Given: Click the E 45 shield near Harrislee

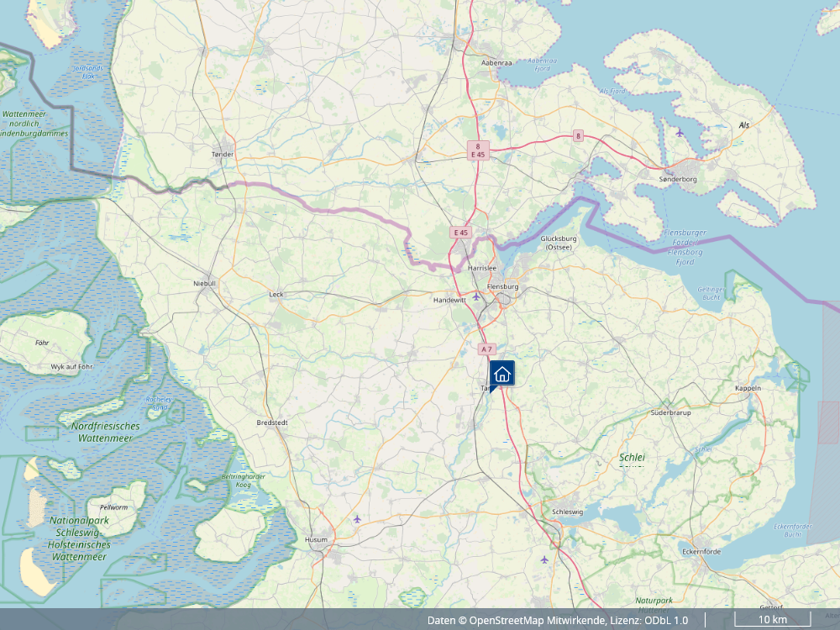Looking at the screenshot, I should [x=460, y=233].
